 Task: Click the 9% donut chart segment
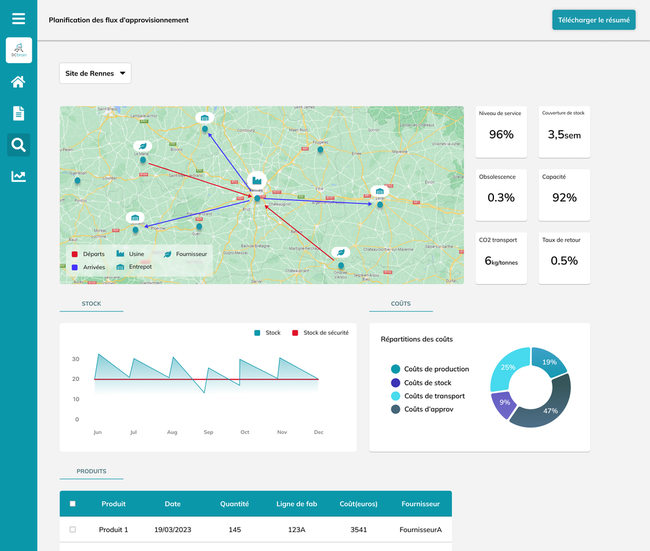click(504, 403)
